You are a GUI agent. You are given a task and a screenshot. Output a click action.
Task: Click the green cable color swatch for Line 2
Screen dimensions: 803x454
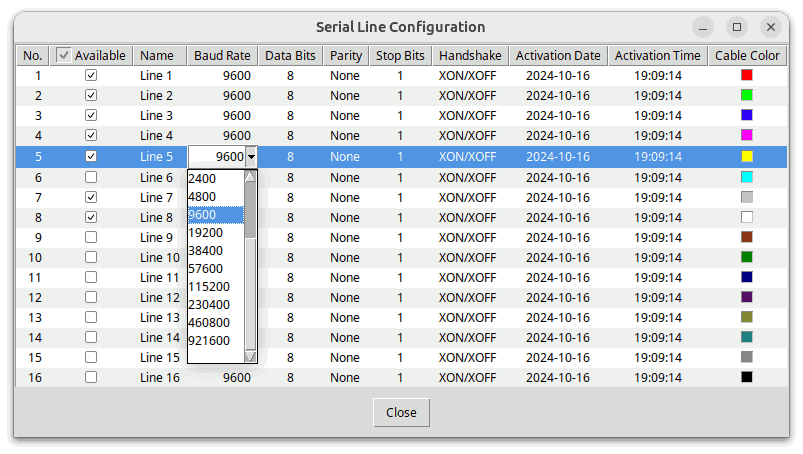point(746,95)
